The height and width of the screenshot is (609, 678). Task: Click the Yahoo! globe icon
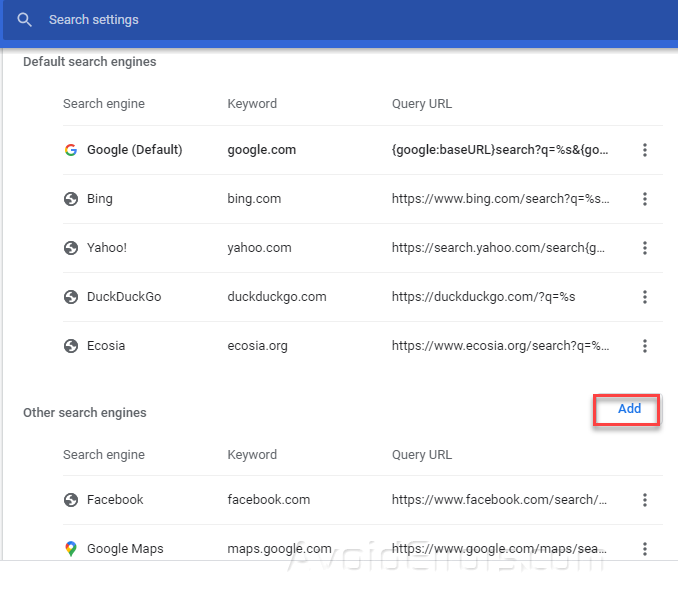[x=71, y=248]
